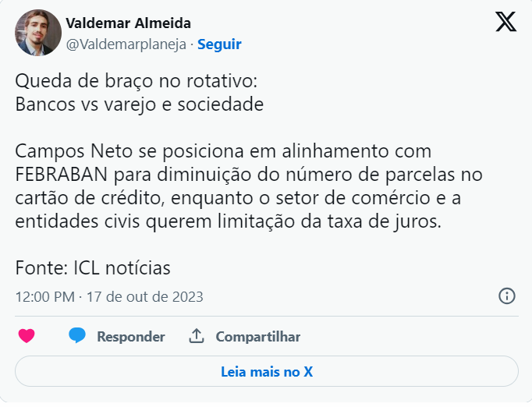This screenshot has height=407, width=532.
Task: Follow the account via Seguir
Action: 219,44
